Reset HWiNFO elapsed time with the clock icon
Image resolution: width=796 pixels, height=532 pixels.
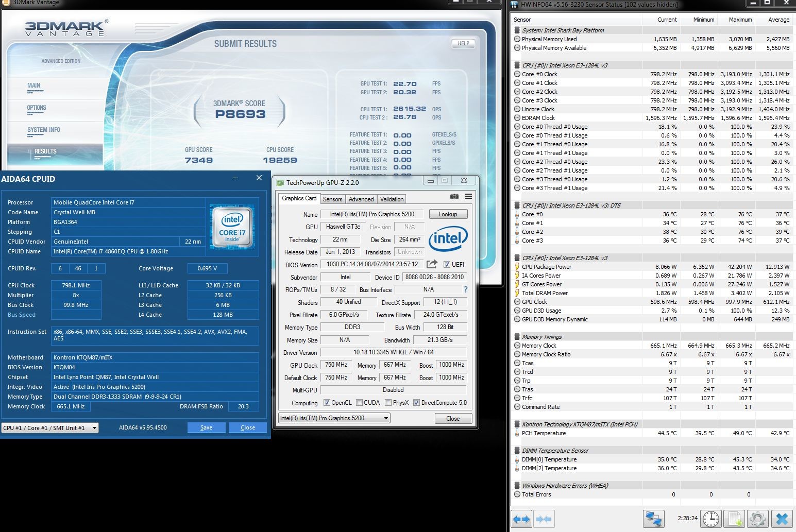711,519
